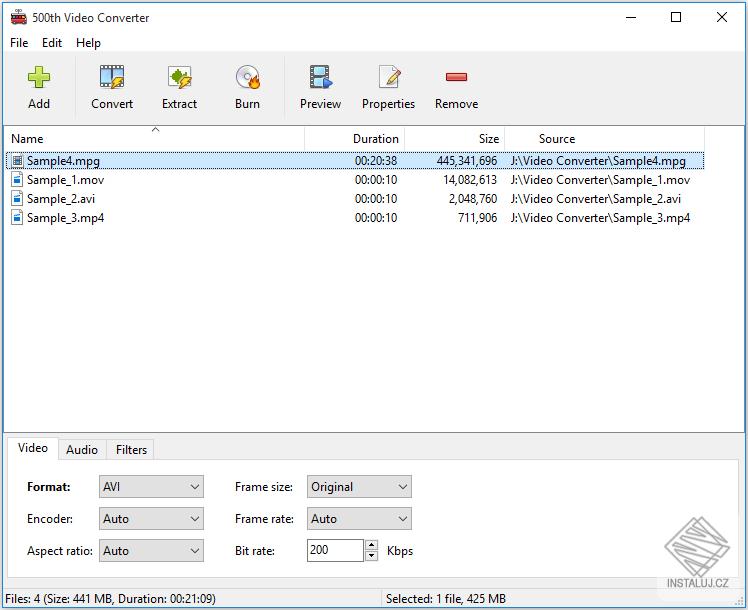The width and height of the screenshot is (748, 610).
Task: Click the 'Selected: 1 file, 425 MB' status text
Action: [446, 599]
